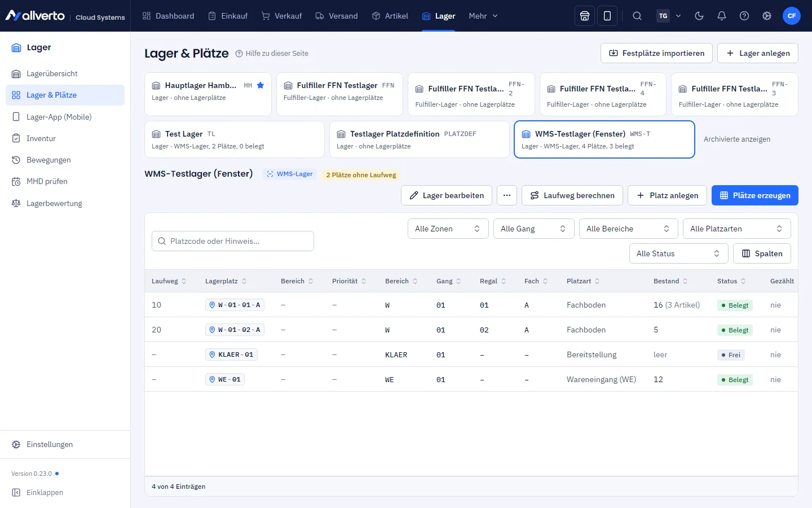The width and height of the screenshot is (812, 508).
Task: Toggle dark mode moon icon
Action: (x=699, y=16)
